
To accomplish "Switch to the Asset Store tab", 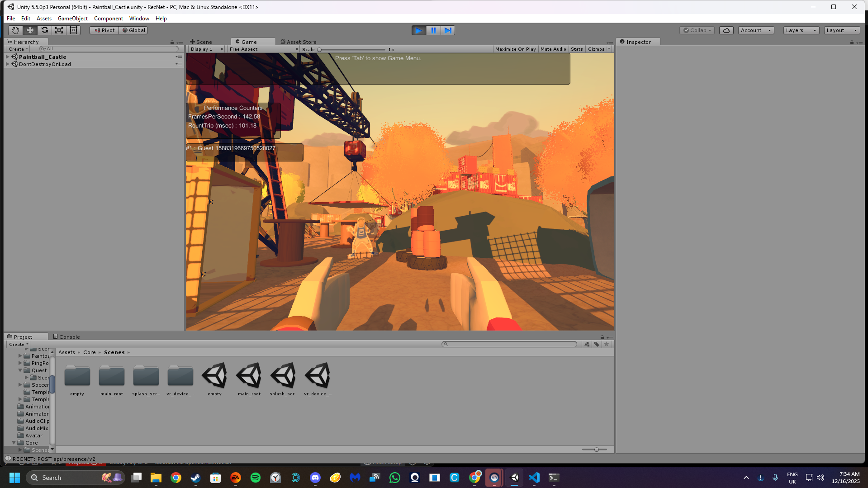I will tap(299, 42).
